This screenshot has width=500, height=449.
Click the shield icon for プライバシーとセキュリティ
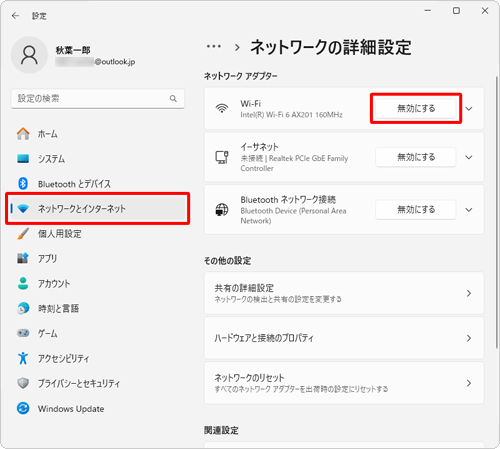coord(23,383)
